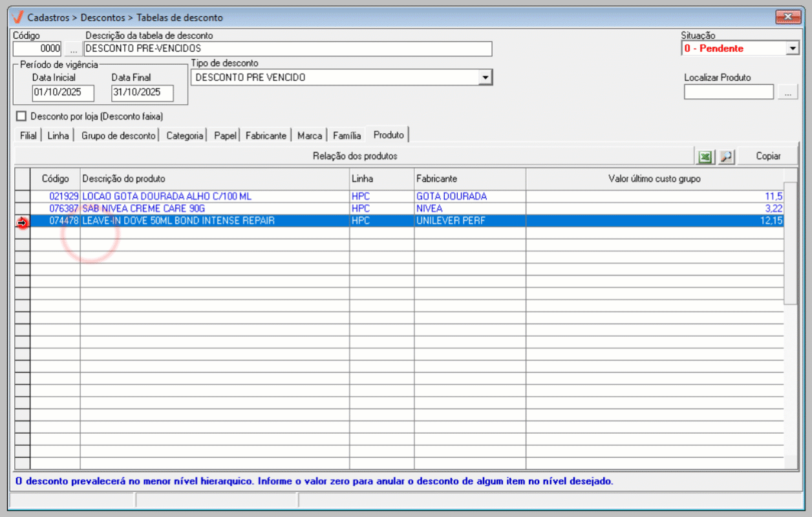812x517 pixels.
Task: Open the Situação dropdown
Action: (x=793, y=48)
